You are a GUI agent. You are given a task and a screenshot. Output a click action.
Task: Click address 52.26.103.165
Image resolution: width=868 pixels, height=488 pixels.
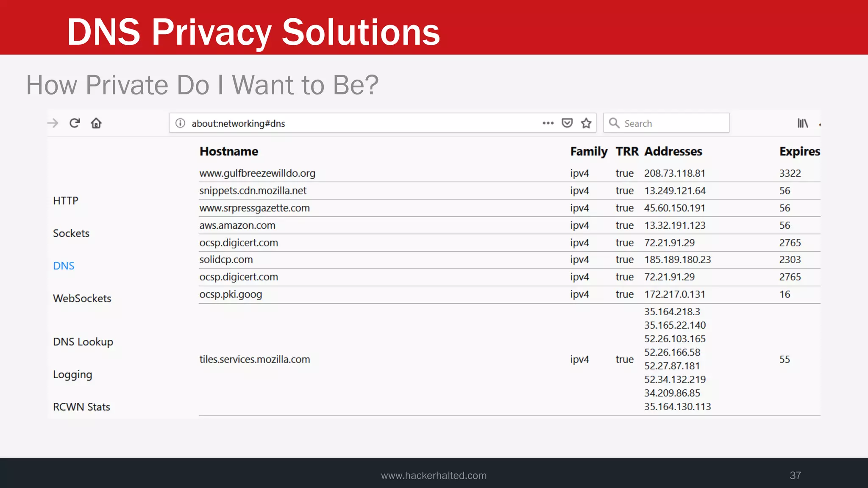(x=675, y=338)
